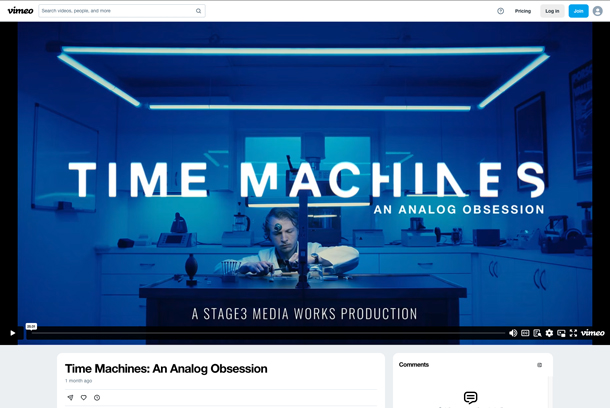Share the video with paper plane icon

pos(70,397)
